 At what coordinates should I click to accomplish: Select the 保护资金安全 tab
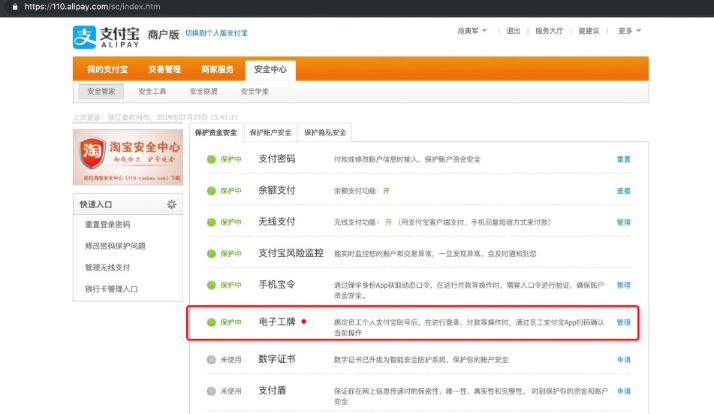tap(216, 133)
